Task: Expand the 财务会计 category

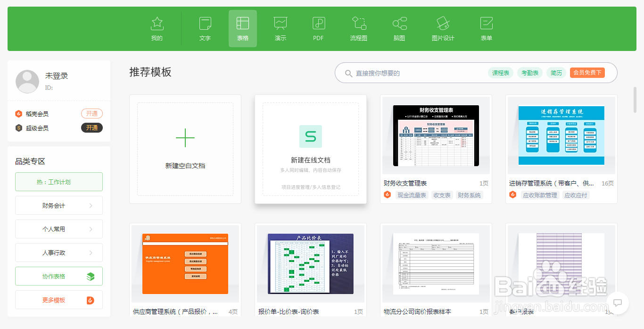Action: 58,205
